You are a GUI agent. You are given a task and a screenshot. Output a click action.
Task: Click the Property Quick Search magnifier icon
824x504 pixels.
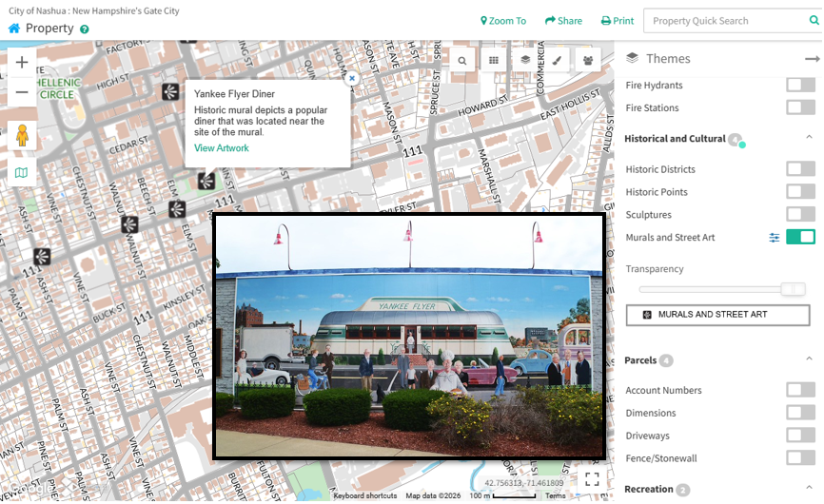coord(814,21)
